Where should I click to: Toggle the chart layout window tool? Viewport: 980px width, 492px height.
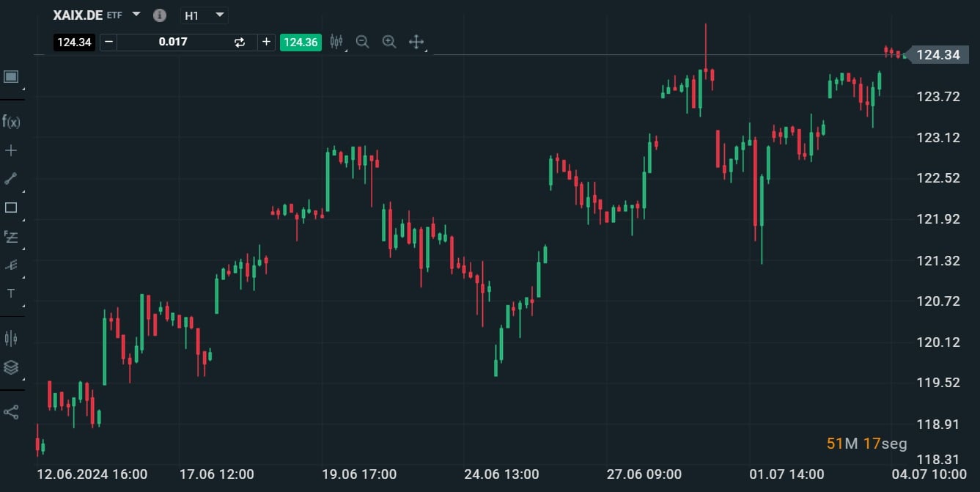tap(11, 76)
